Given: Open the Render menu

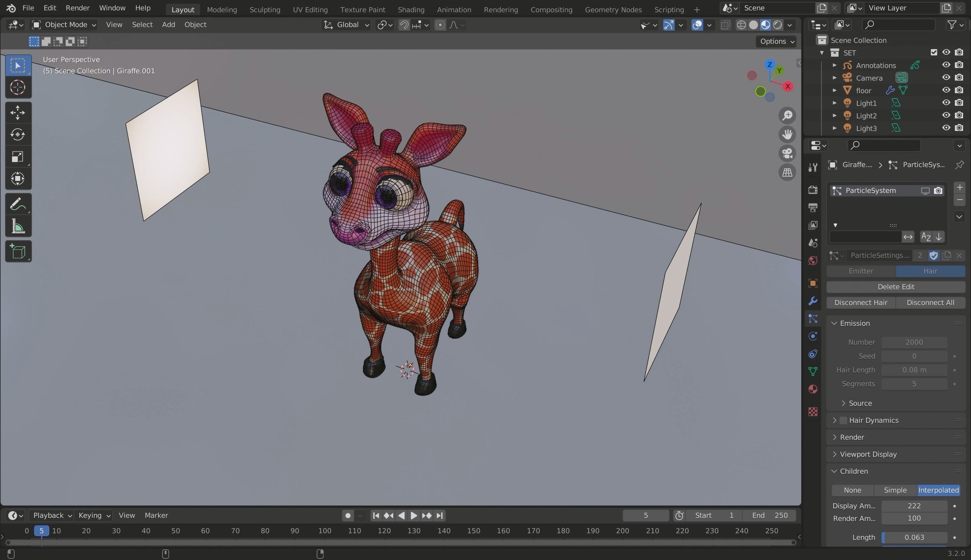Looking at the screenshot, I should [78, 8].
